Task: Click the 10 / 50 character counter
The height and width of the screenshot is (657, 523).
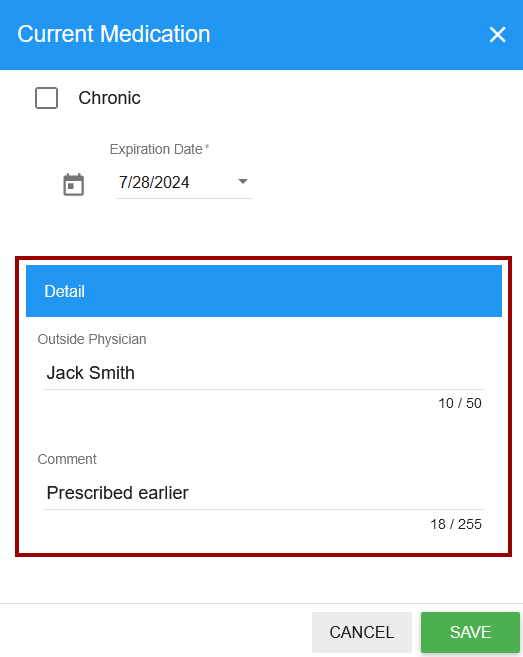Action: coord(460,403)
